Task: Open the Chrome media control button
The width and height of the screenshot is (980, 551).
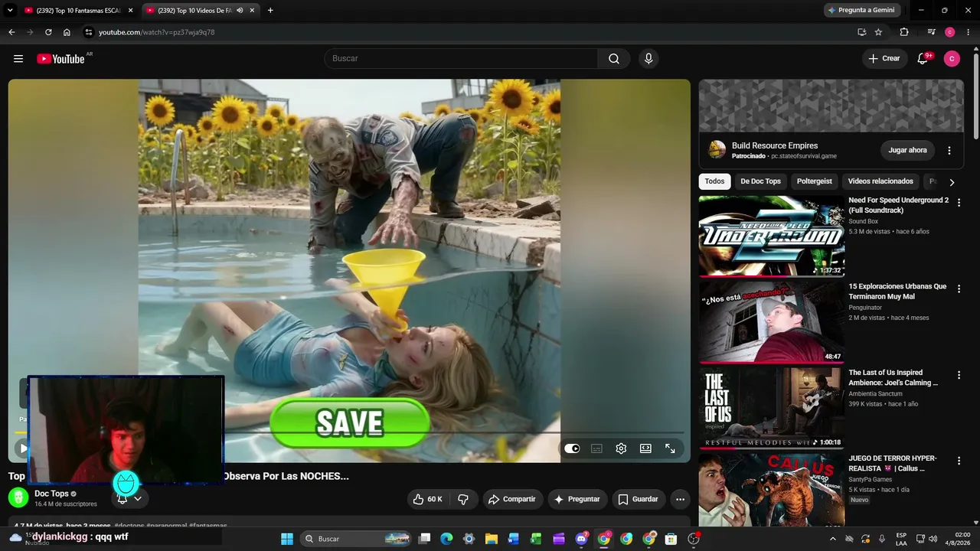Action: click(931, 32)
